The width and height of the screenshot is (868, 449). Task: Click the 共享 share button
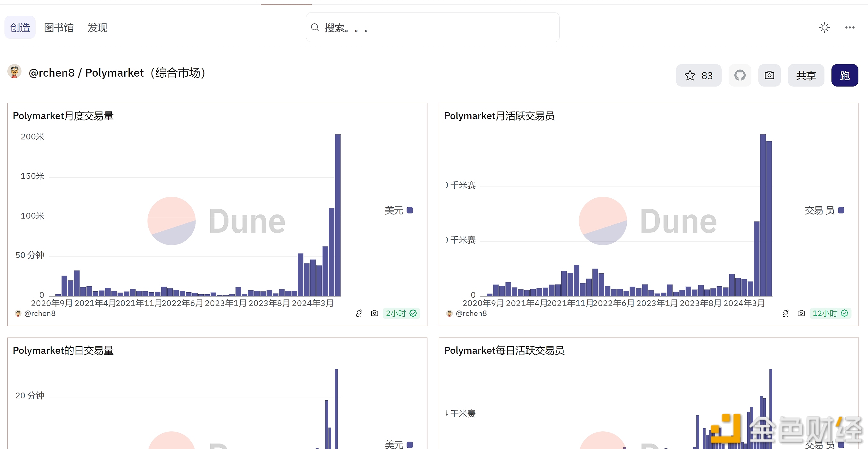click(x=806, y=75)
